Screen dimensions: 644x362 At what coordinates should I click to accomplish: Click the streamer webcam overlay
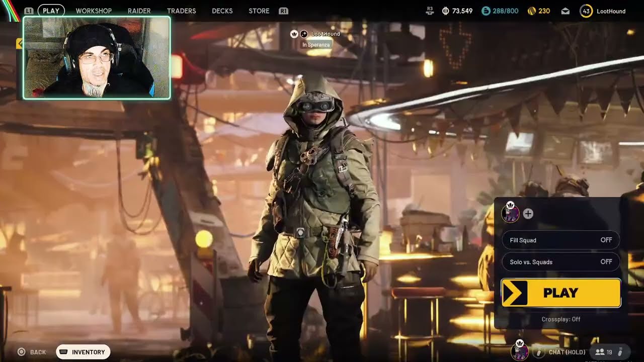point(97,58)
